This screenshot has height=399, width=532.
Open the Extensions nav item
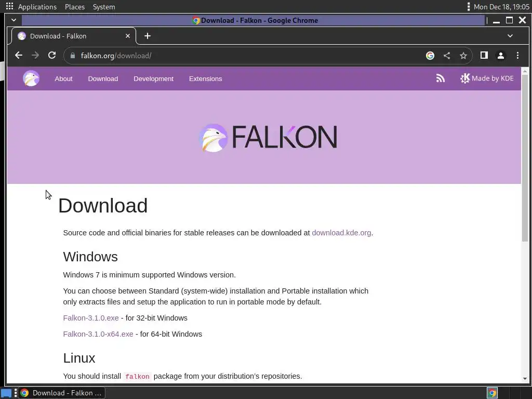coord(206,79)
